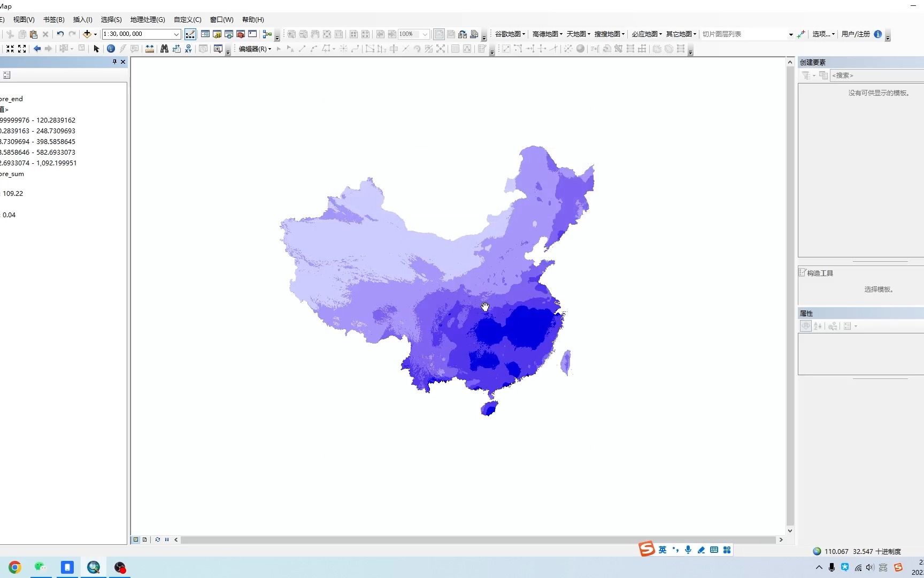Open the 地理处理(G) menu

pos(147,20)
